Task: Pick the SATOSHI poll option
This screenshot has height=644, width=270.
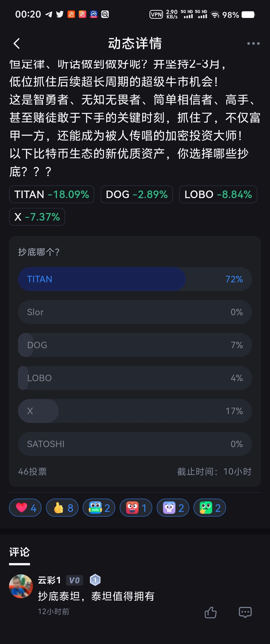Action: coord(135,444)
